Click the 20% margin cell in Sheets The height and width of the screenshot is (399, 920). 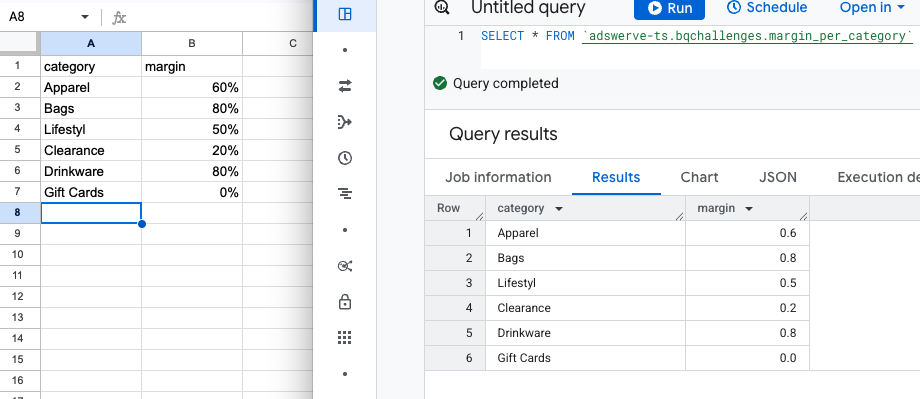(x=192, y=150)
